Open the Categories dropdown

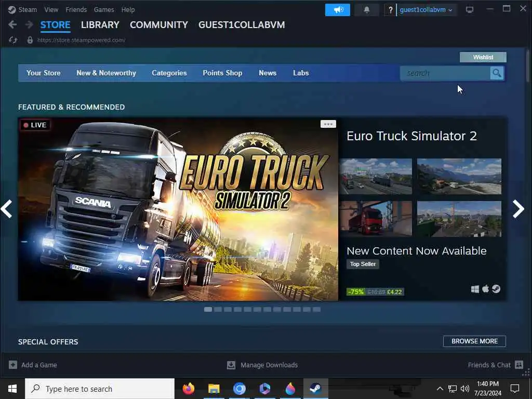click(x=169, y=73)
